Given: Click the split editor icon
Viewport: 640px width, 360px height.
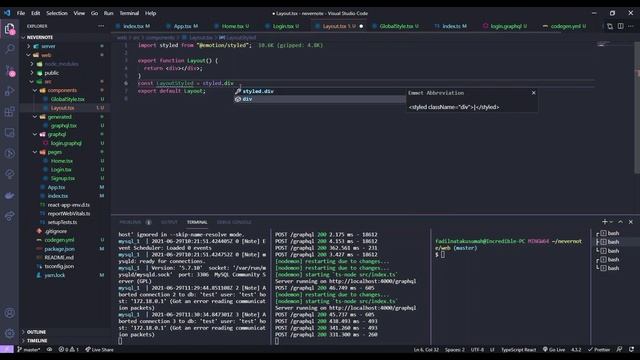Looking at the screenshot, I should point(620,26).
